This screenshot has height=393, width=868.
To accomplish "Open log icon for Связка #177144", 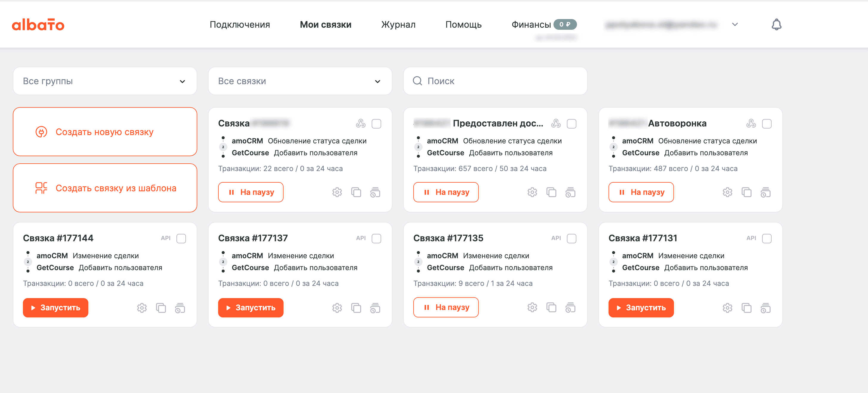I will 180,308.
